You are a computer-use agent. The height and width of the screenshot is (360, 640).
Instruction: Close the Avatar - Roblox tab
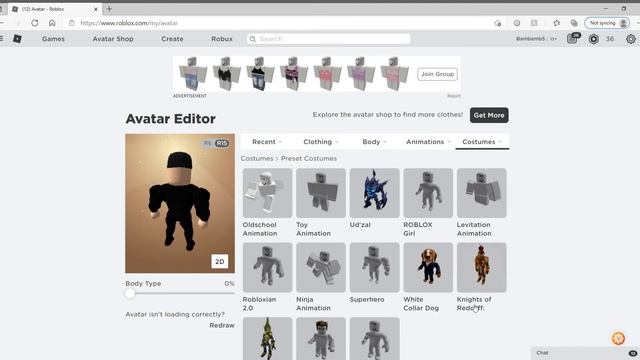click(x=96, y=9)
